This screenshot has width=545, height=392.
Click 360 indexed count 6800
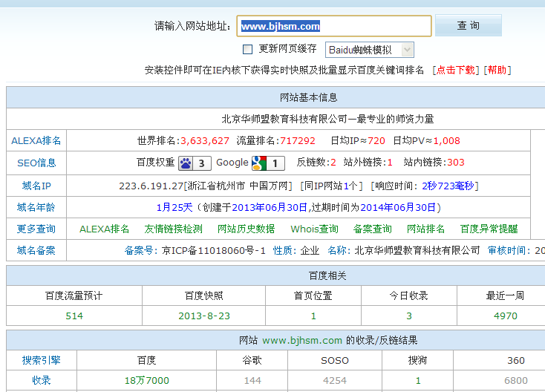coord(516,381)
